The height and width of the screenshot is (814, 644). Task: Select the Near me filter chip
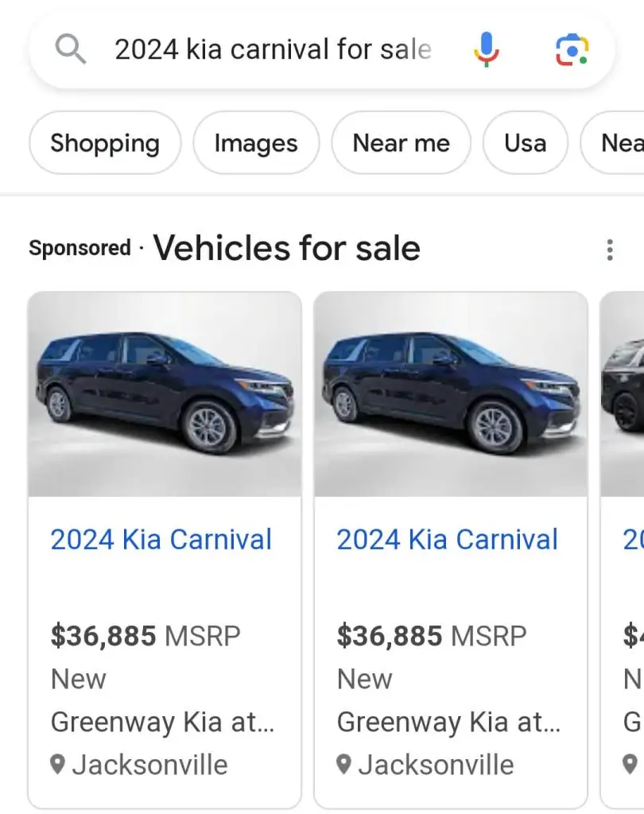pyautogui.click(x=401, y=143)
